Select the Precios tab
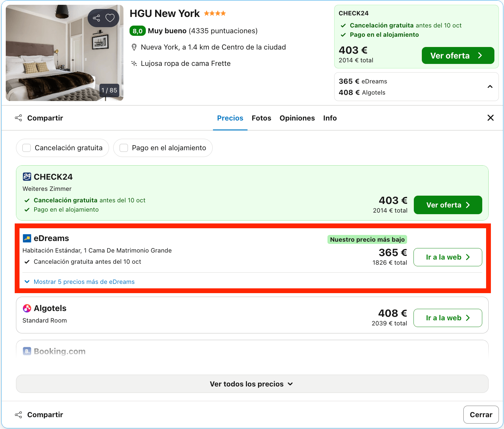 [230, 118]
